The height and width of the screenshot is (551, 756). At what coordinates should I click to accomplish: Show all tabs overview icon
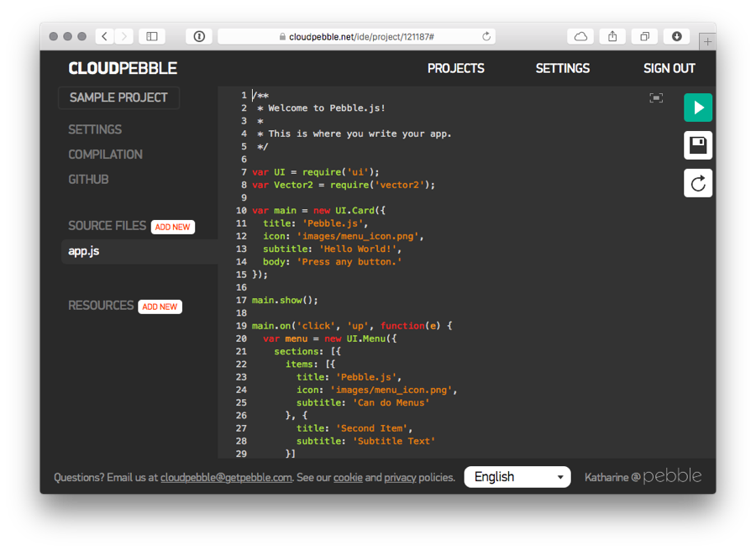point(644,36)
